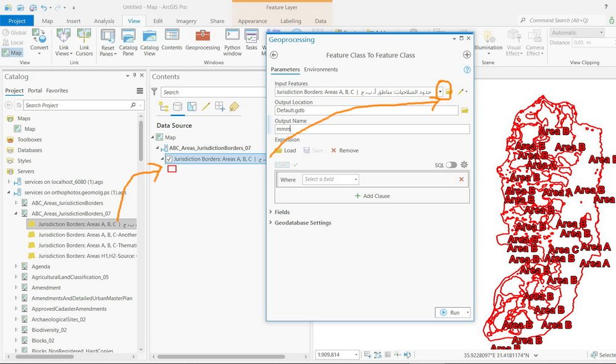Select List By Drawing Order in Contents
Image resolution: width=616 pixels, height=364 pixels.
click(x=164, y=107)
